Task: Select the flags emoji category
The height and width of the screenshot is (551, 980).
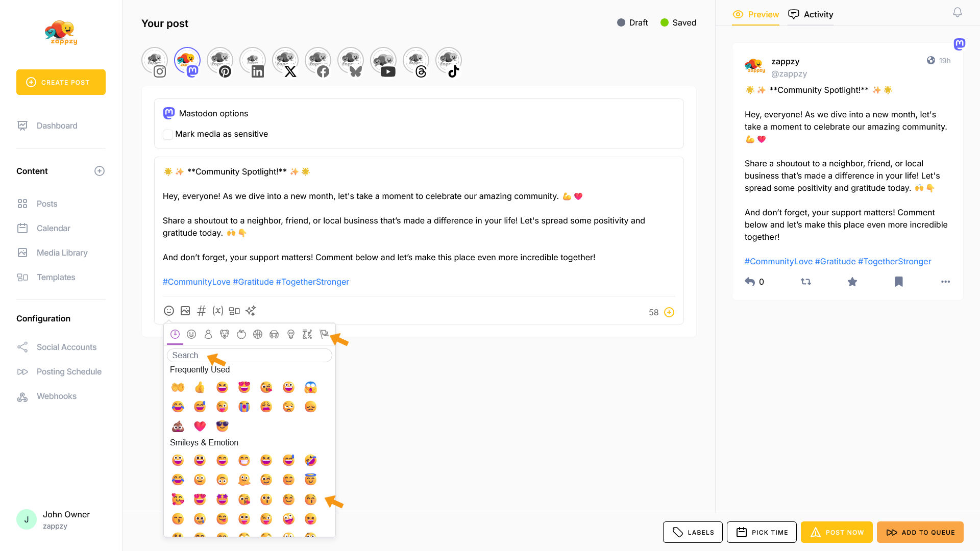Action: (324, 334)
